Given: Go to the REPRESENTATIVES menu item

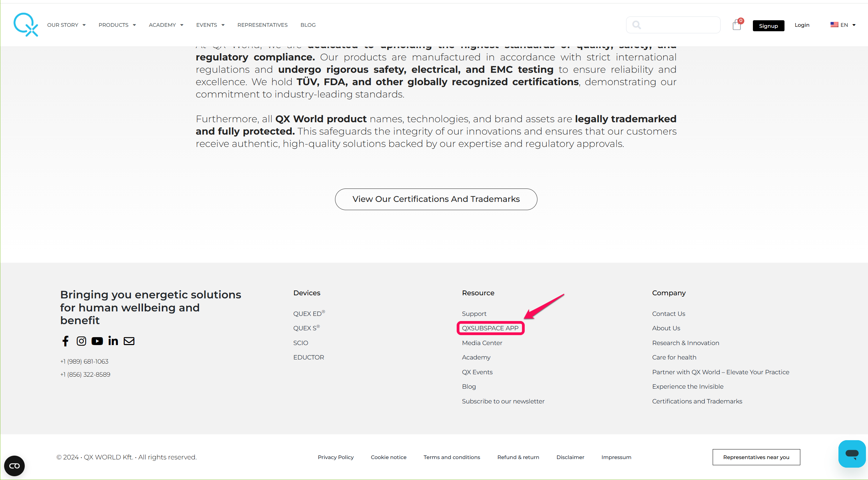Looking at the screenshot, I should (262, 25).
